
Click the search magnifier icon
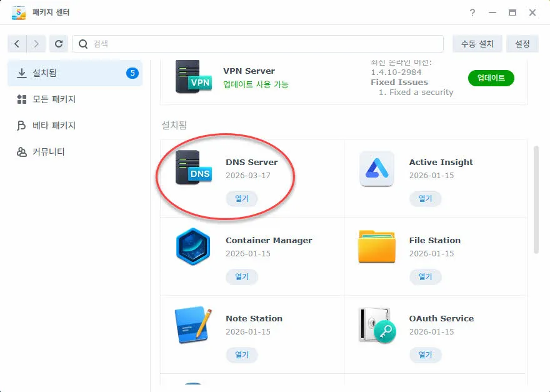pyautogui.click(x=83, y=44)
